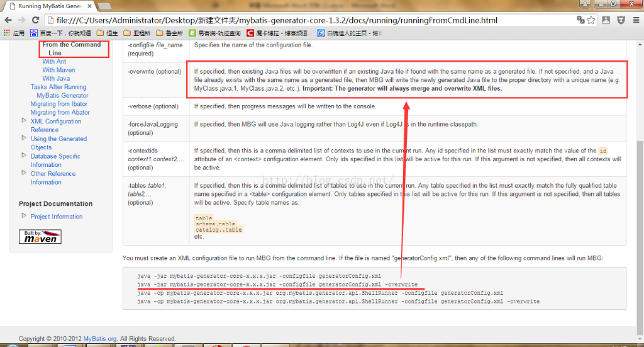This screenshot has width=644, height=347.
Task: Visit the MyBatis.org link in footer
Action: pyautogui.click(x=101, y=338)
